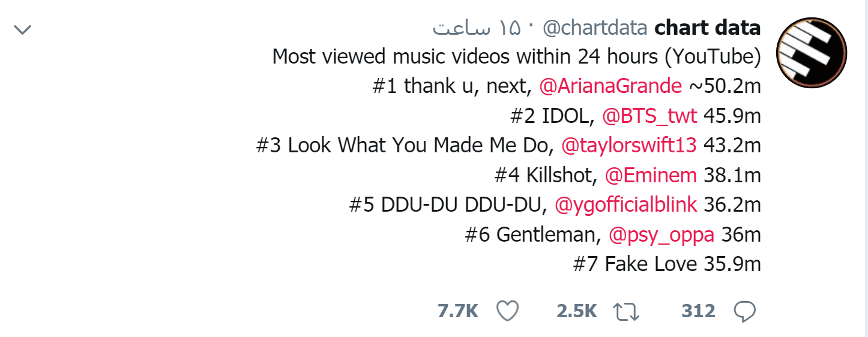Like the tweet with the heart icon

508,311
